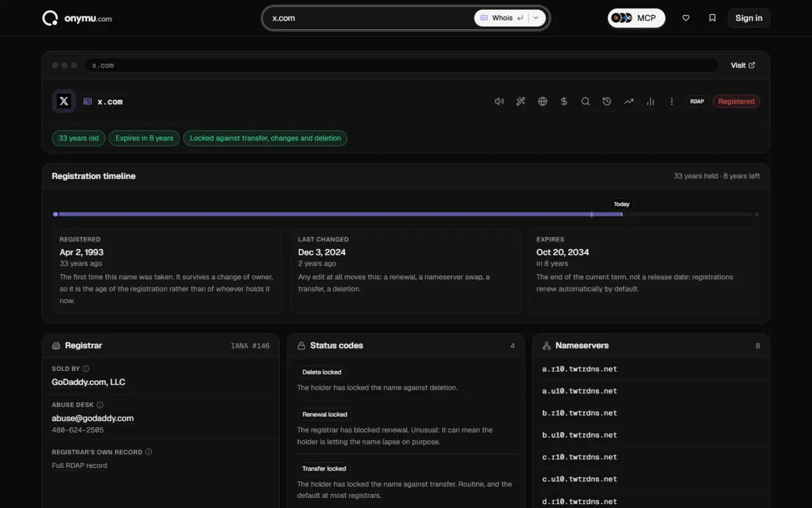Click the info icon next to Registrar's Own Record

point(148,452)
